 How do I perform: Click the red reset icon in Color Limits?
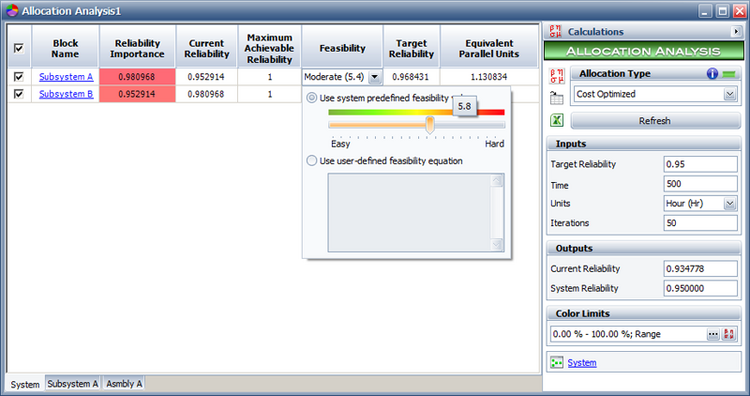tap(728, 334)
